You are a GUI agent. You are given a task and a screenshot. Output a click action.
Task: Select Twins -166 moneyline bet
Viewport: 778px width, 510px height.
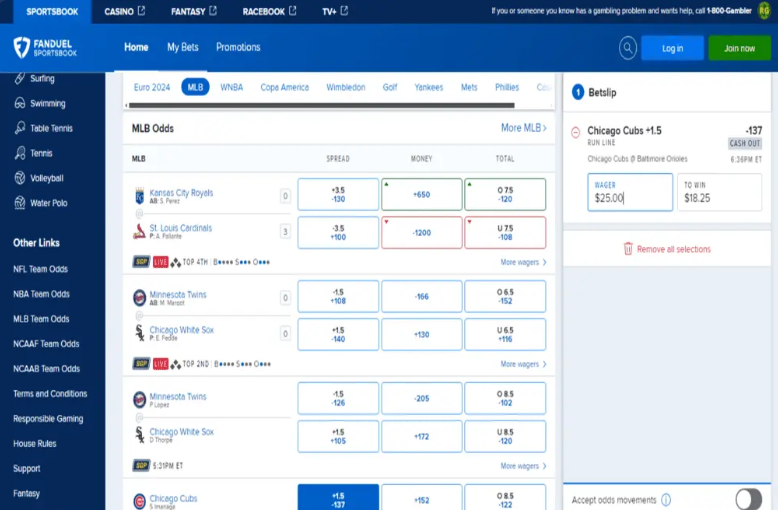421,296
